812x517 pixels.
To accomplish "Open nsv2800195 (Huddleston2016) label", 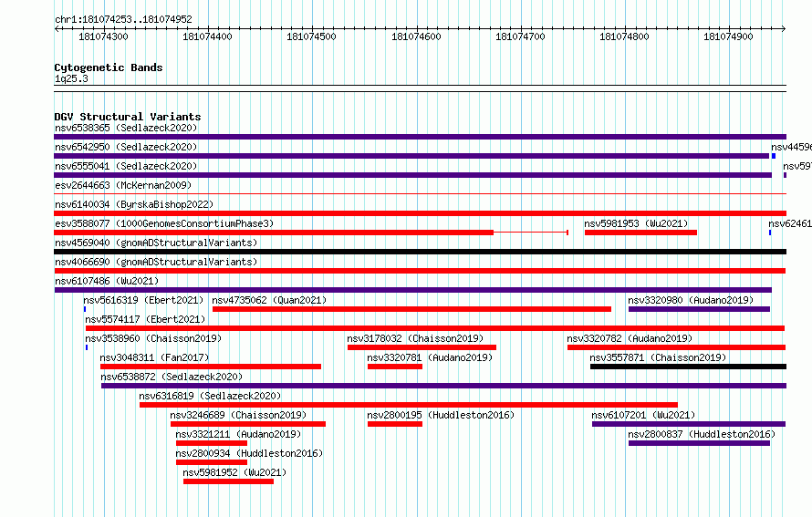I will [x=441, y=415].
